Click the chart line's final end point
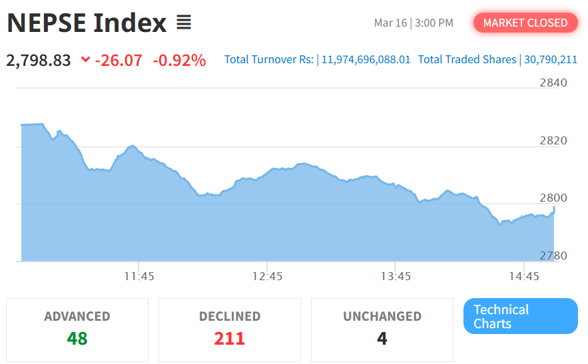 coord(554,208)
